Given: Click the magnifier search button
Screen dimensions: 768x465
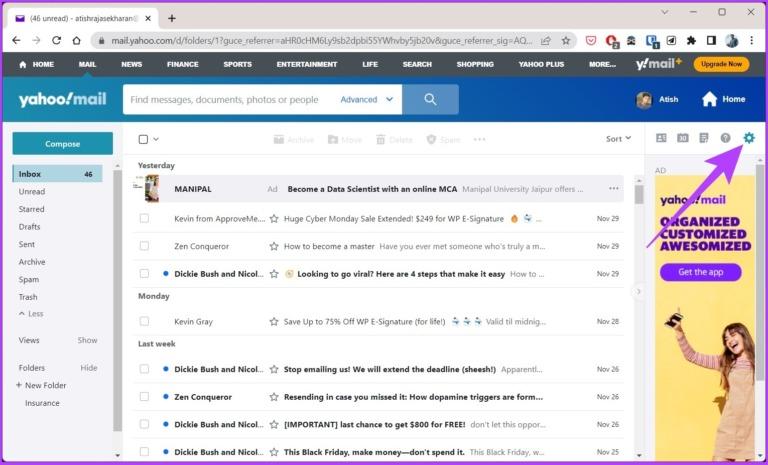Looking at the screenshot, I should [430, 99].
